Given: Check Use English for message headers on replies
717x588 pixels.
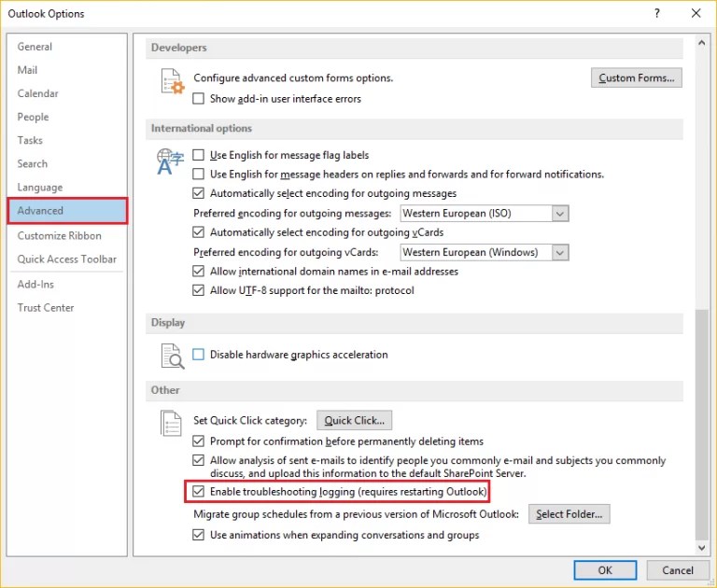Looking at the screenshot, I should 198,175.
